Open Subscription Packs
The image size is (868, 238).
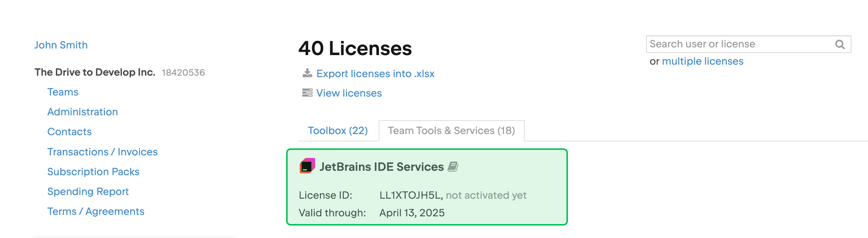point(93,171)
